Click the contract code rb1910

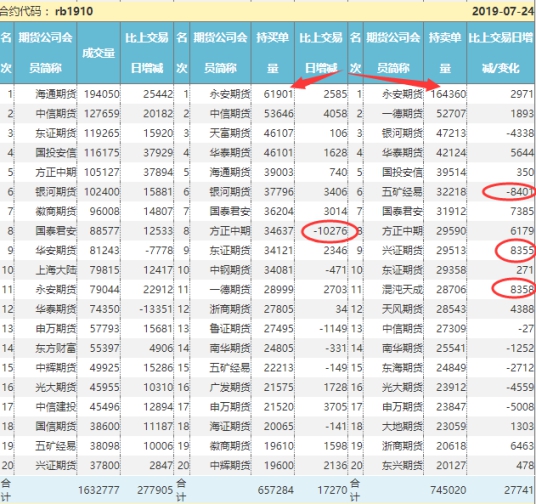(x=74, y=11)
